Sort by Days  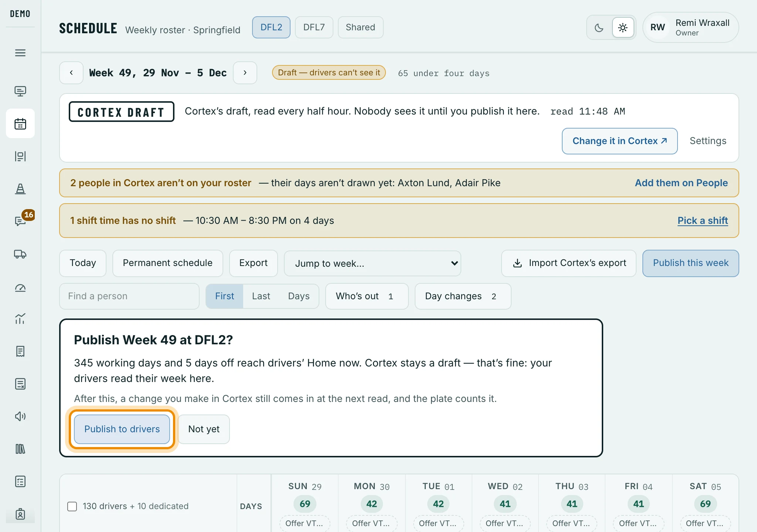tap(299, 296)
